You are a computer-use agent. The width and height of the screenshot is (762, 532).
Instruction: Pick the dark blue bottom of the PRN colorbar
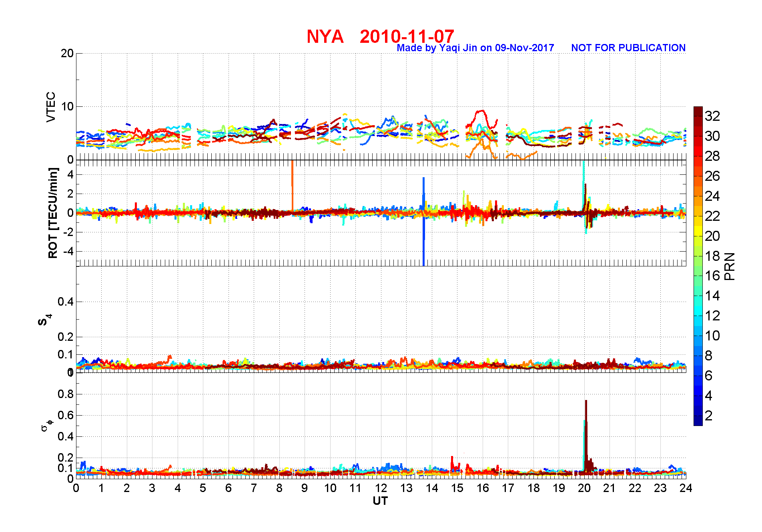698,421
